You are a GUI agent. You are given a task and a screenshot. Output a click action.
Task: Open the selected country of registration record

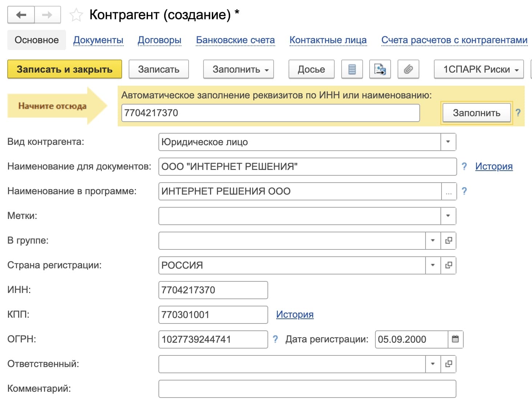(448, 265)
